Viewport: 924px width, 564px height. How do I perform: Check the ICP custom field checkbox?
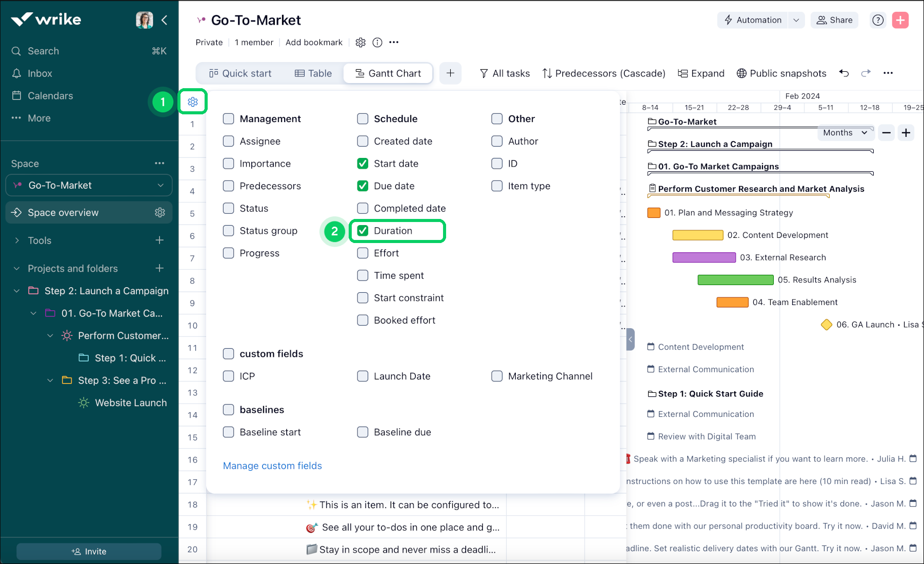pyautogui.click(x=228, y=376)
